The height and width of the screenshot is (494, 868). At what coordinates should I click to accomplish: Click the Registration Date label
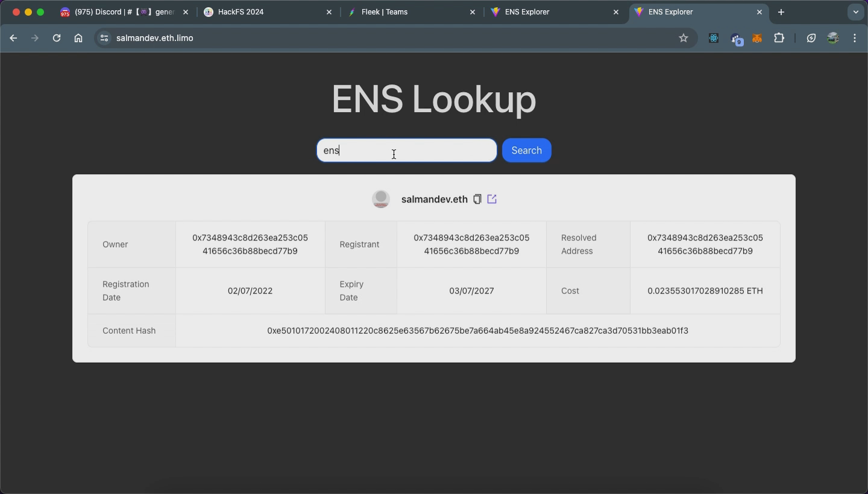pyautogui.click(x=125, y=291)
